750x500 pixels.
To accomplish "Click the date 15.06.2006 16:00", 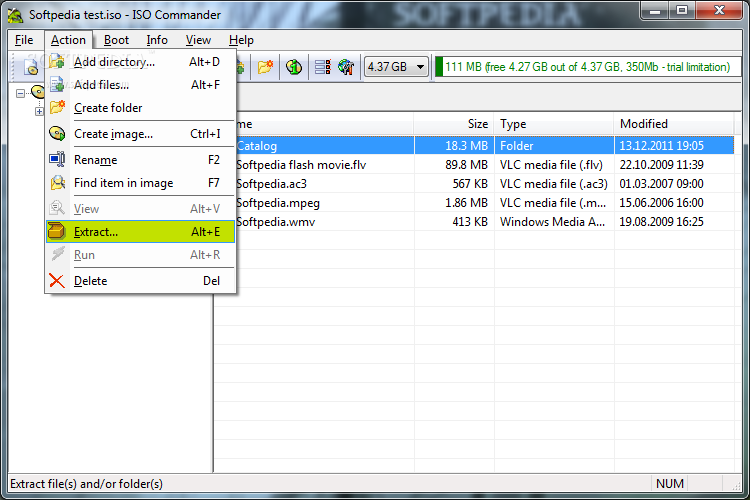I will 661,203.
